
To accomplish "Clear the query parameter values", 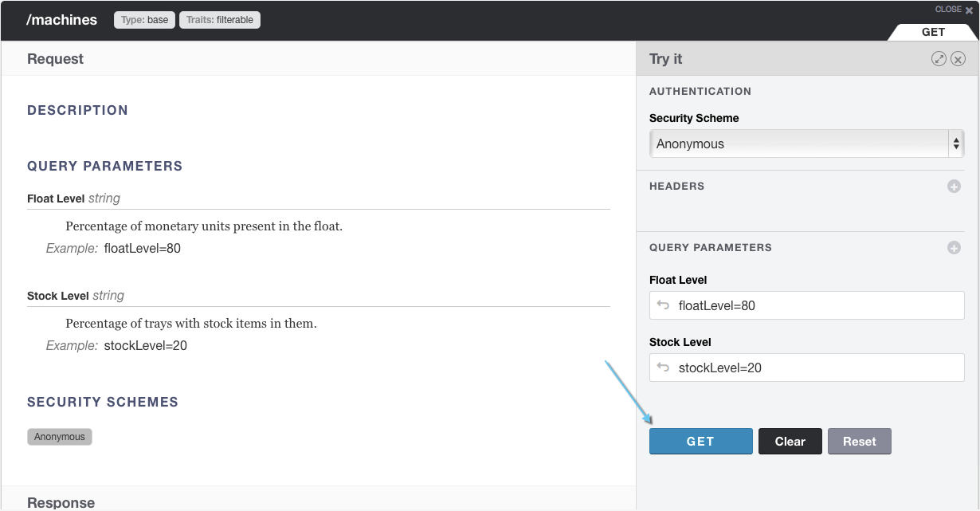I will click(x=790, y=441).
